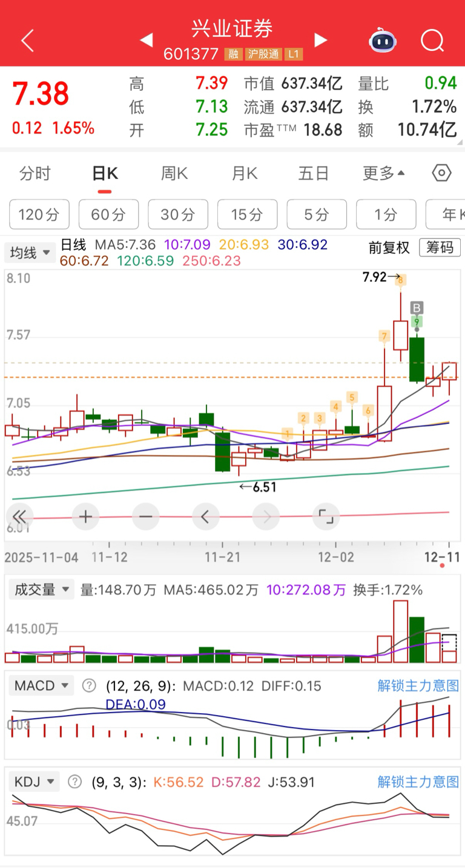Zoom in chart with plus icon
Screen dimensions: 465x868
pyautogui.click(x=85, y=517)
